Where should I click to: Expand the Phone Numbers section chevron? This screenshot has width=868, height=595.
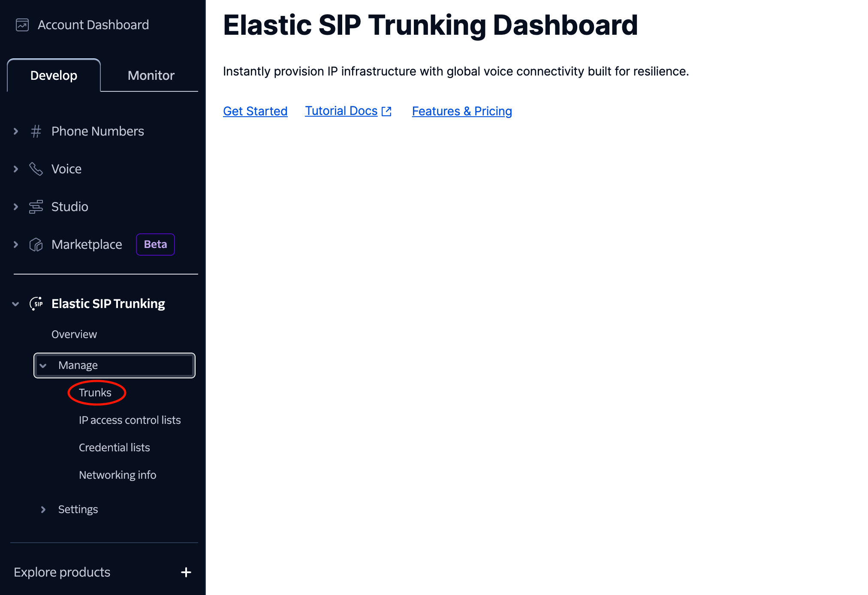pyautogui.click(x=16, y=131)
